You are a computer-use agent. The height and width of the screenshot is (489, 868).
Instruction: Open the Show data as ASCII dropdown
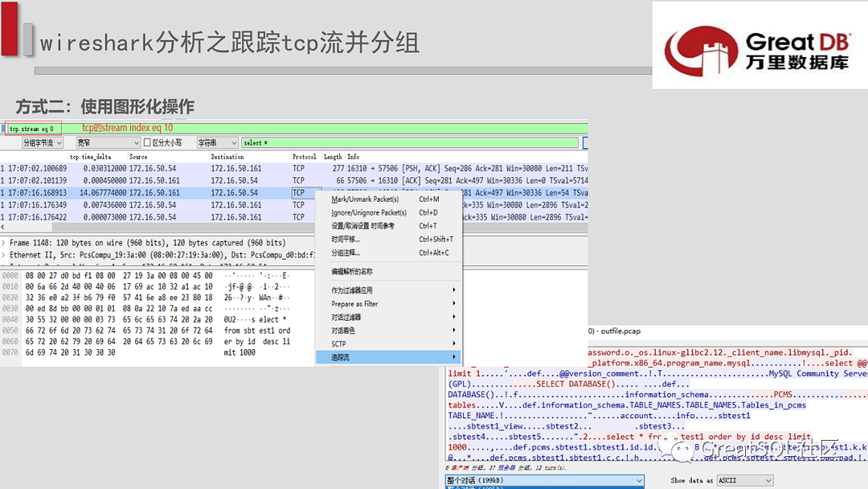(744, 480)
